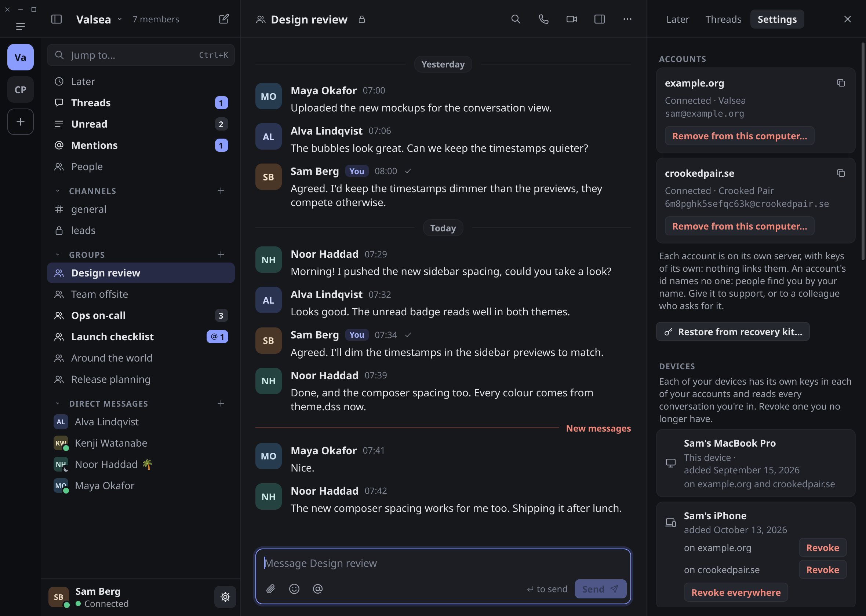Click the Jump to search field

click(141, 55)
